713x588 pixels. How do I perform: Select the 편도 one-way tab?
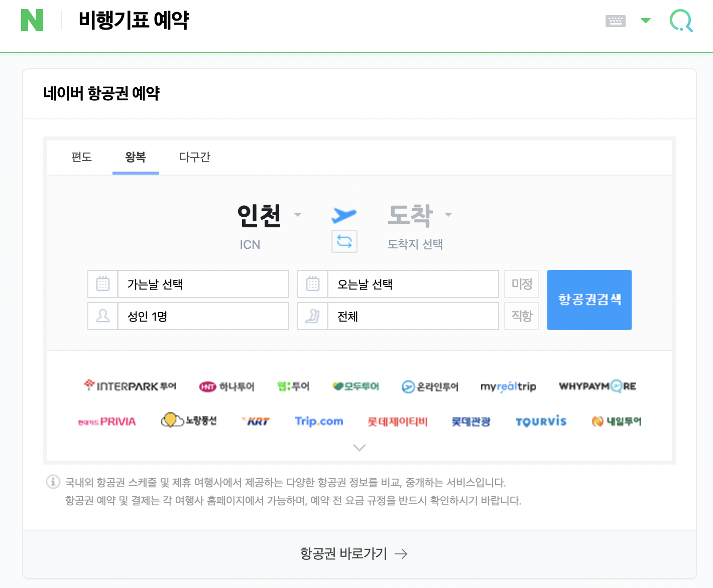point(82,157)
